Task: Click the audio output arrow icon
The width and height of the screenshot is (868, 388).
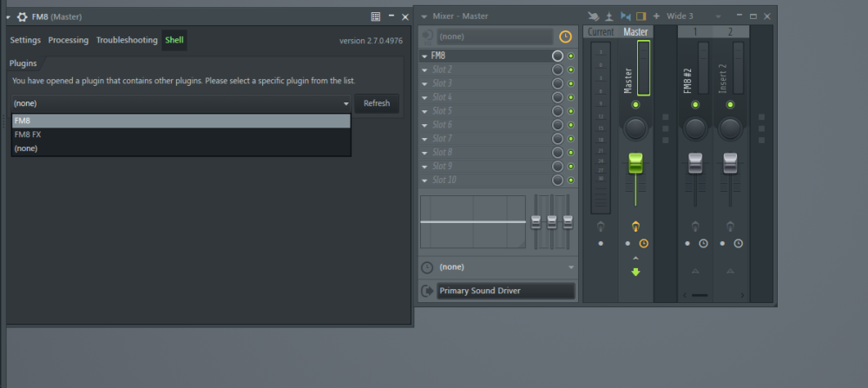Action: (427, 291)
